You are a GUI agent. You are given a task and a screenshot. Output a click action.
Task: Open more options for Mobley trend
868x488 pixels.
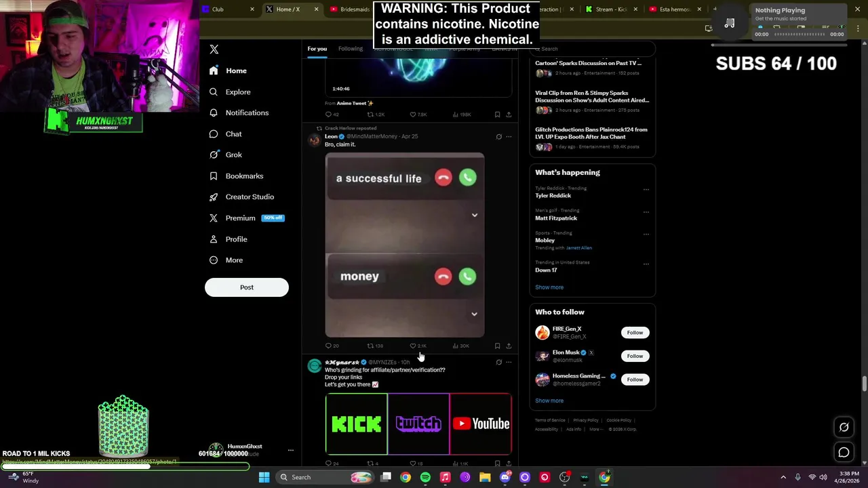point(646,234)
